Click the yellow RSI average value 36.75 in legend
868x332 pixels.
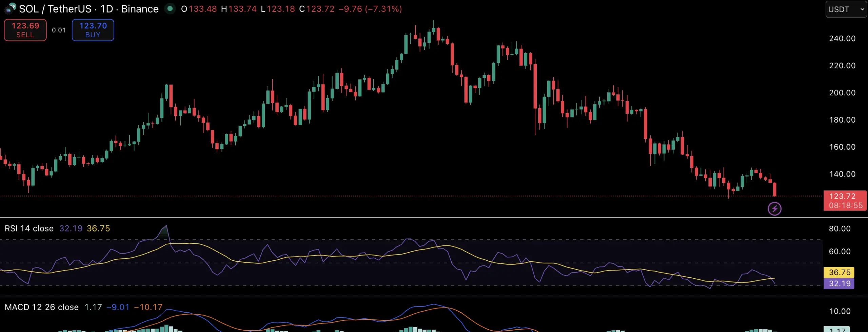[x=98, y=228]
